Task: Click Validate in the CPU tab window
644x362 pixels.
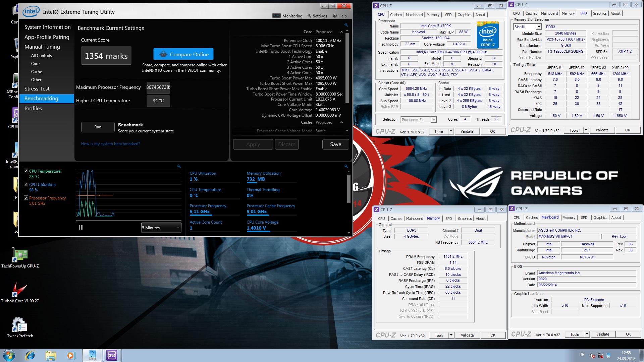Action: [467, 131]
